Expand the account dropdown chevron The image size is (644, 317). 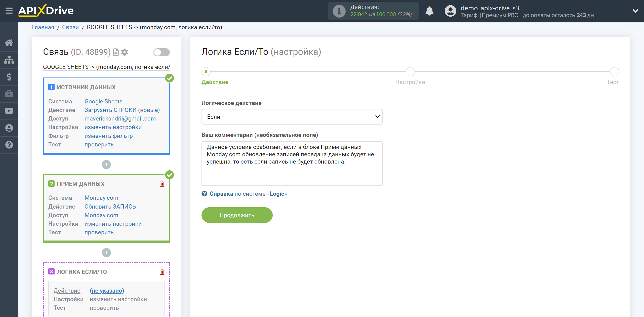635,11
